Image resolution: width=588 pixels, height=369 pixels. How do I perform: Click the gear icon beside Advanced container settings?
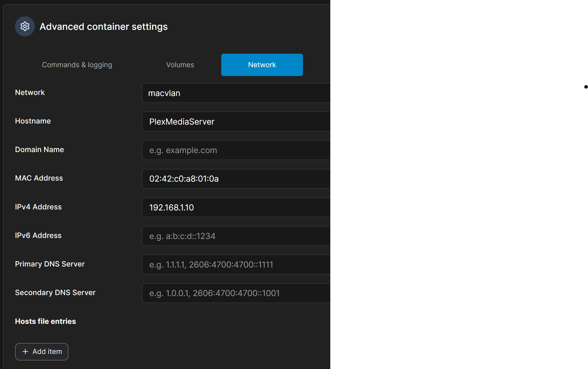[x=25, y=26]
